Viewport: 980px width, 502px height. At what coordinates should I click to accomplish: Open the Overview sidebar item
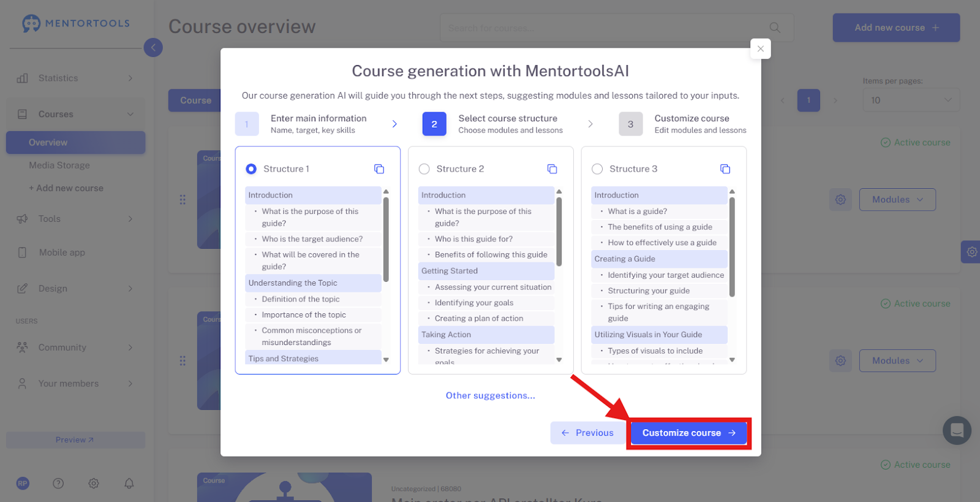(76, 142)
